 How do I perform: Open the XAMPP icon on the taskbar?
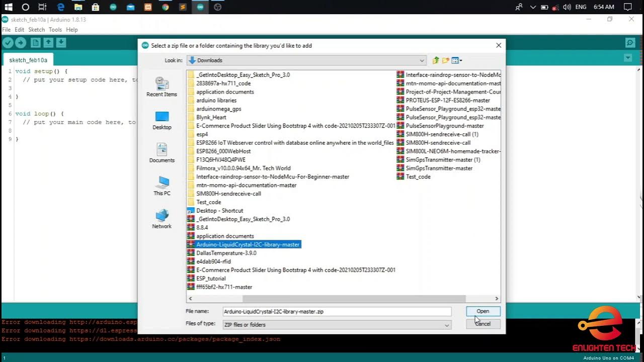coord(148,7)
